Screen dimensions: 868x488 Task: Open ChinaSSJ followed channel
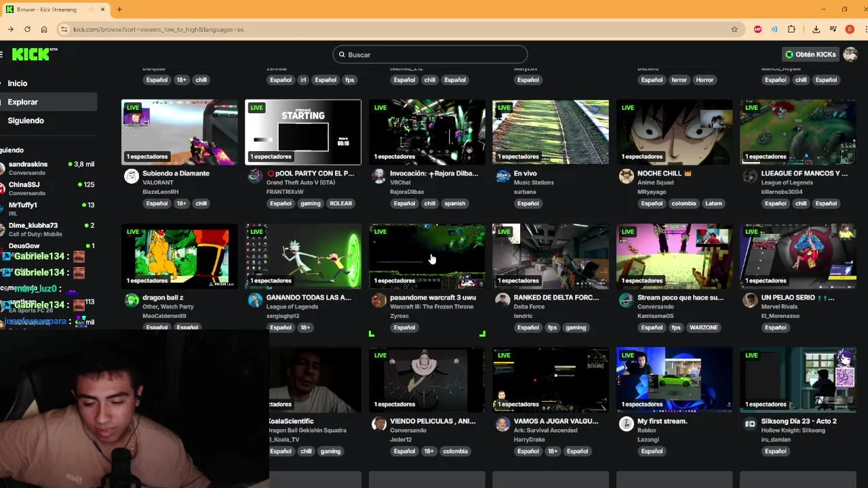coord(48,188)
